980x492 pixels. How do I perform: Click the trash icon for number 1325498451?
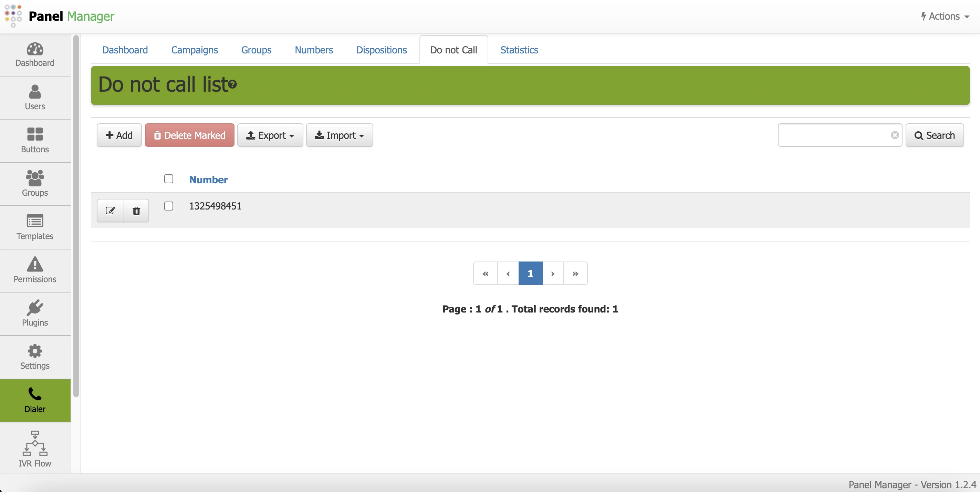click(x=136, y=211)
